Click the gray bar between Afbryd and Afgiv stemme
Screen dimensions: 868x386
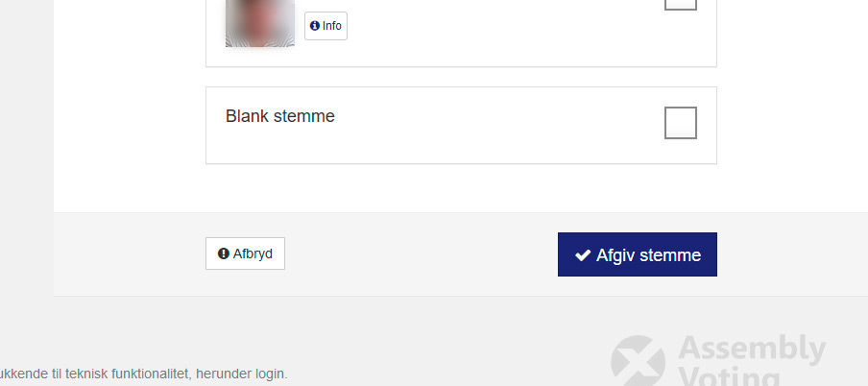422,254
